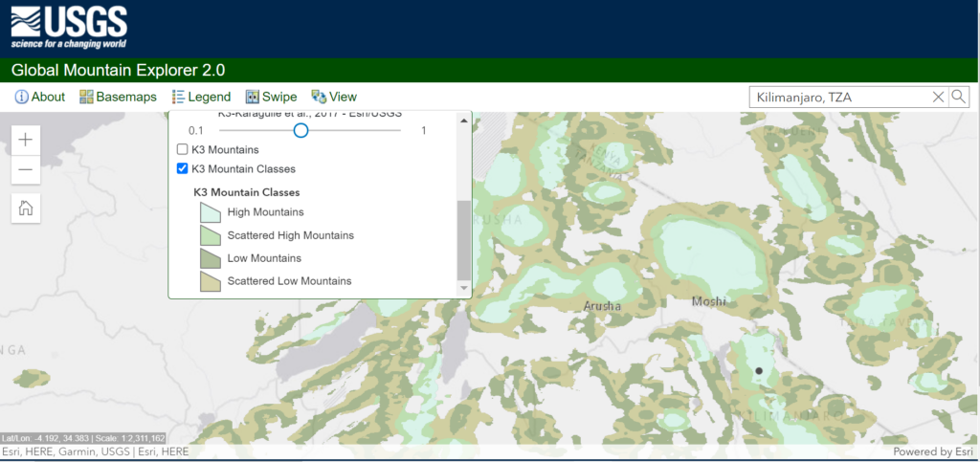The width and height of the screenshot is (980, 462).
Task: Click the High Mountains color swatch
Action: tap(210, 212)
